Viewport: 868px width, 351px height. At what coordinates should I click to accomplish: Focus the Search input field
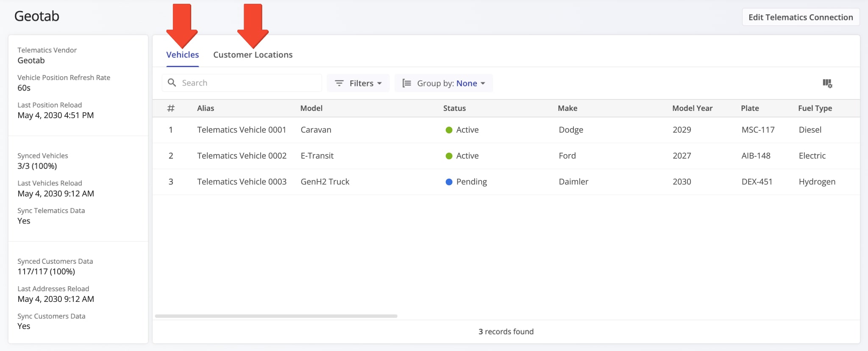click(242, 83)
